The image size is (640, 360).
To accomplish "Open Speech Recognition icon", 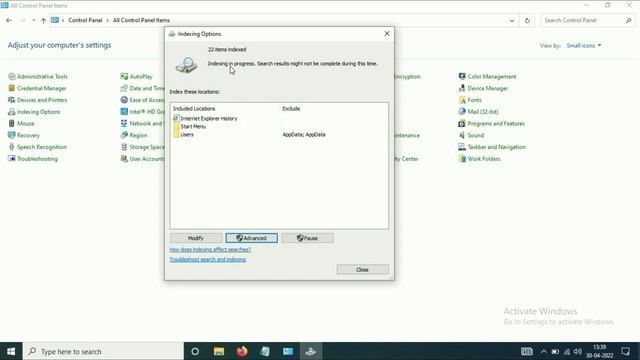I will (11, 147).
